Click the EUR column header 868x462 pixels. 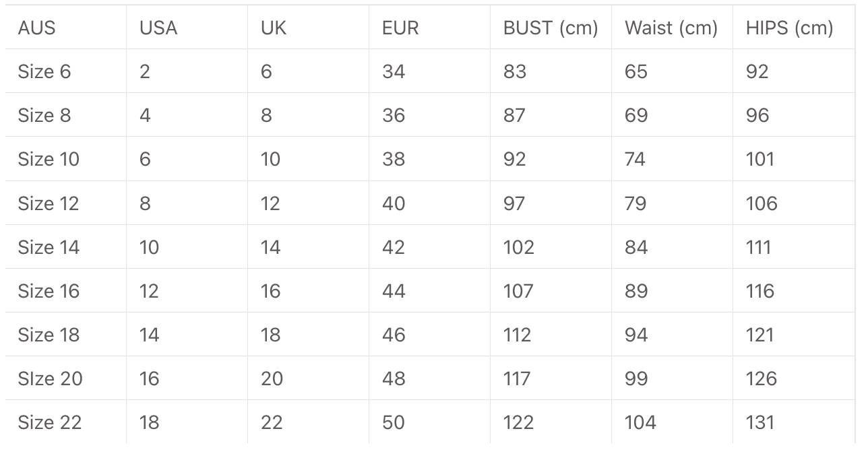click(x=400, y=28)
